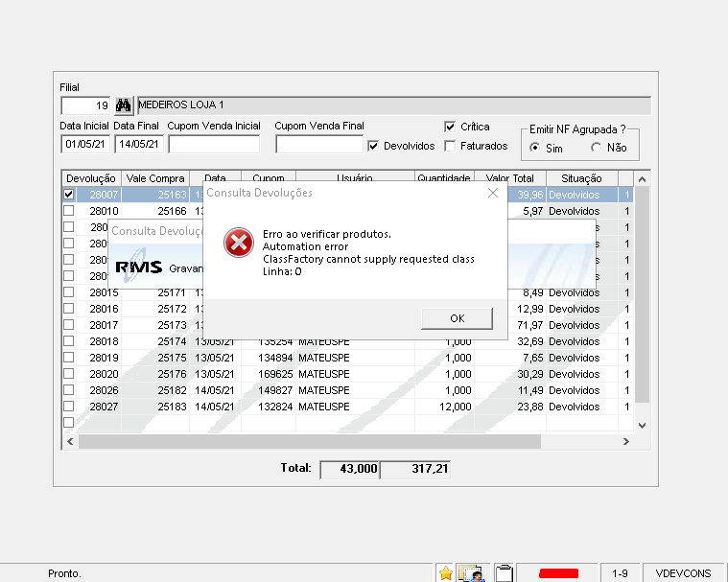Click the Filial number field
728x582 pixels.
(85, 105)
